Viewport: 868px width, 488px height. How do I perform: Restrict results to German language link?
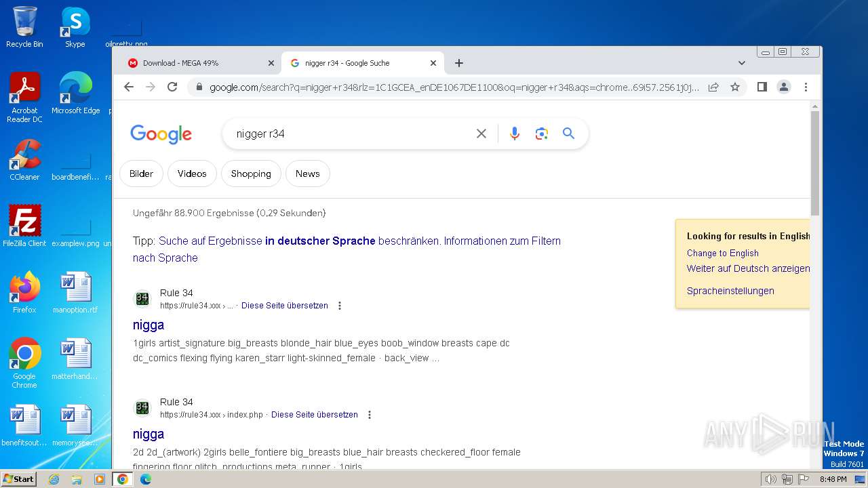coord(298,241)
